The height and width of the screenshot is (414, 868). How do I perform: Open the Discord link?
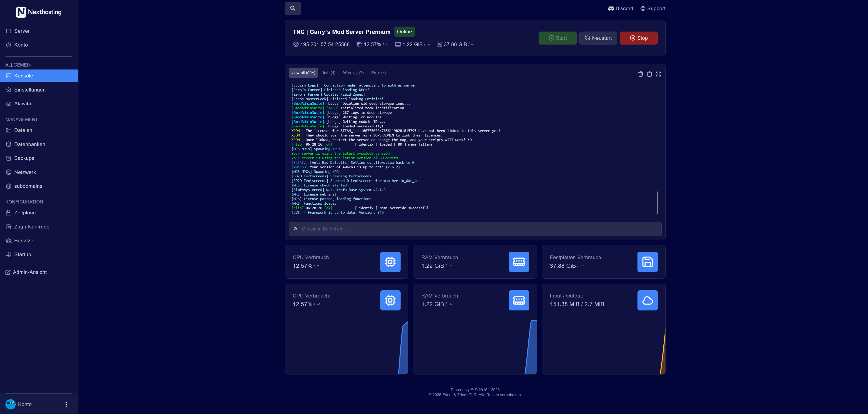point(620,9)
